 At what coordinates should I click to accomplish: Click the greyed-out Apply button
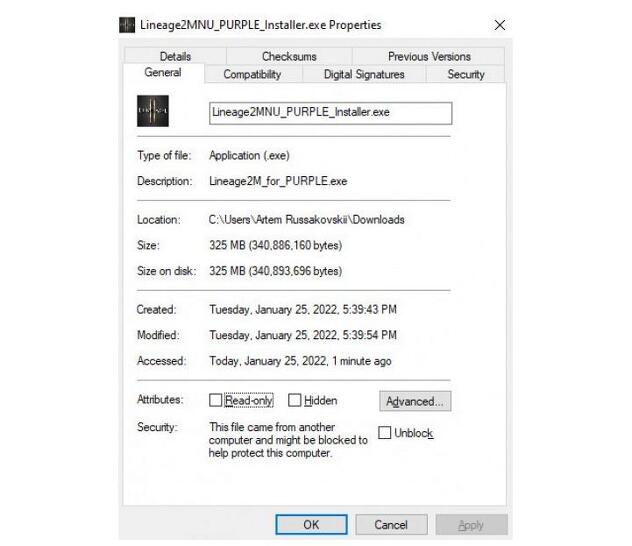pos(471,524)
